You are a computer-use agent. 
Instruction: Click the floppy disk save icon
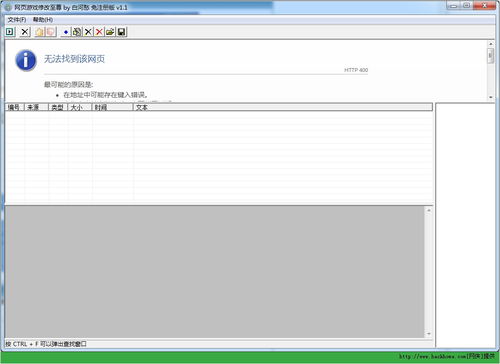121,32
